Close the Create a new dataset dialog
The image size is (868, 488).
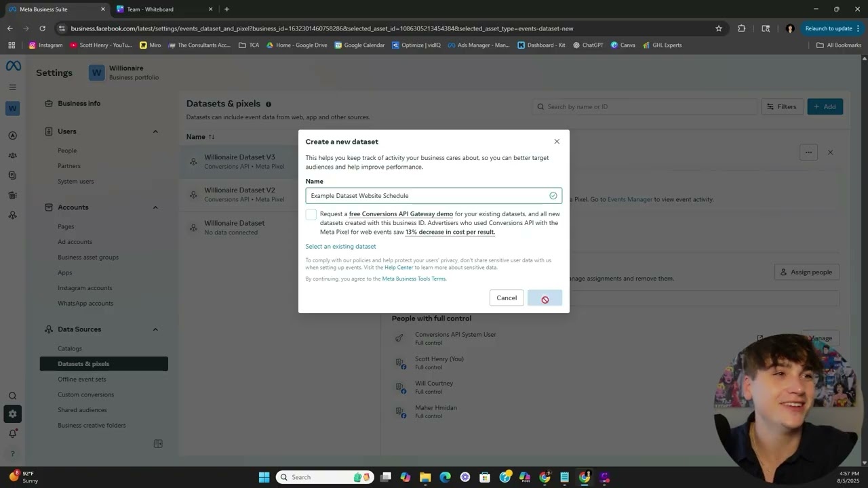tap(557, 142)
